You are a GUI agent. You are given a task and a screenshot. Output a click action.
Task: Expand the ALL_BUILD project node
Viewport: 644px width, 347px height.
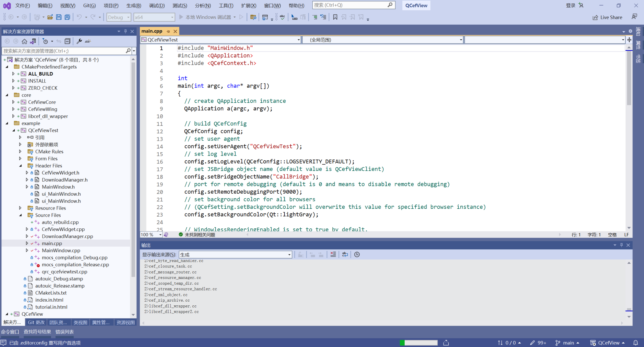[13, 74]
